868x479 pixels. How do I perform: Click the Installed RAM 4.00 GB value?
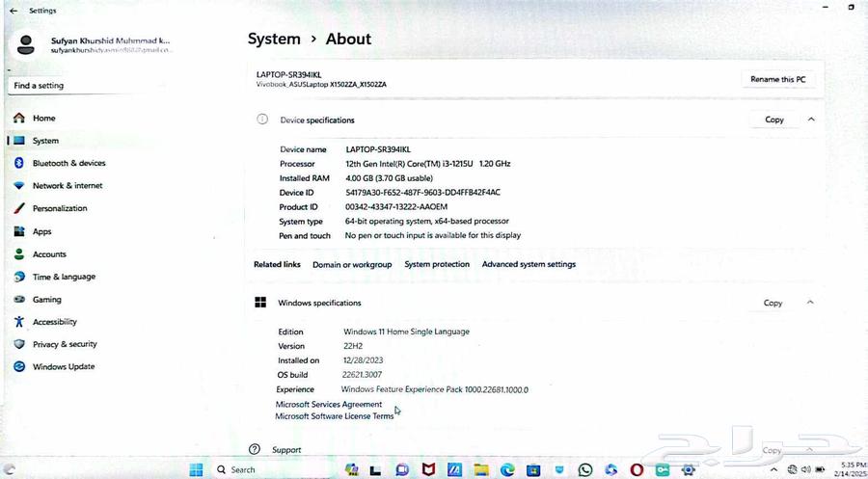[x=389, y=178]
